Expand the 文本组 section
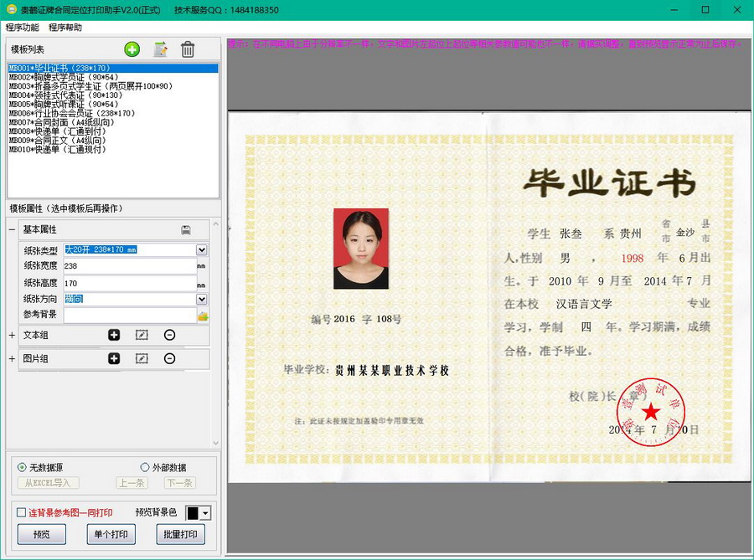Image resolution: width=754 pixels, height=560 pixels. coord(12,335)
